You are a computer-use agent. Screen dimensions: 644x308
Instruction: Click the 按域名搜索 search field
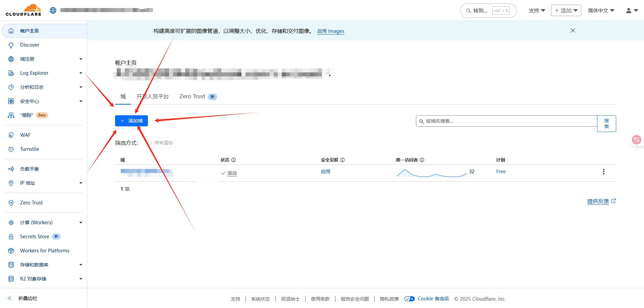[506, 121]
